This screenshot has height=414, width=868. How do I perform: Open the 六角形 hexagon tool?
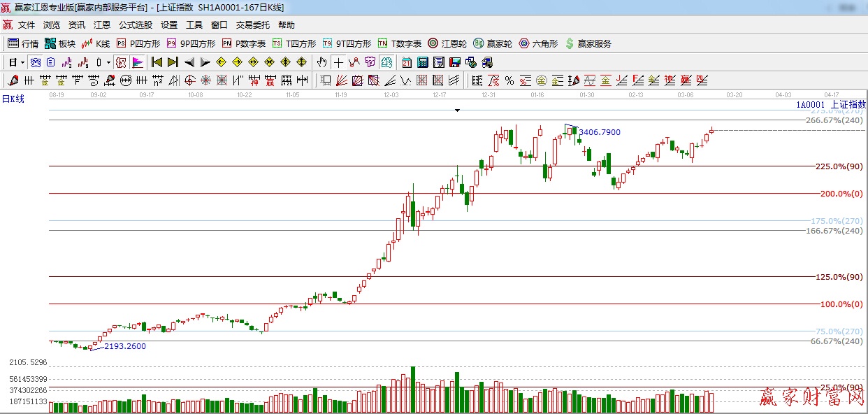coord(538,43)
